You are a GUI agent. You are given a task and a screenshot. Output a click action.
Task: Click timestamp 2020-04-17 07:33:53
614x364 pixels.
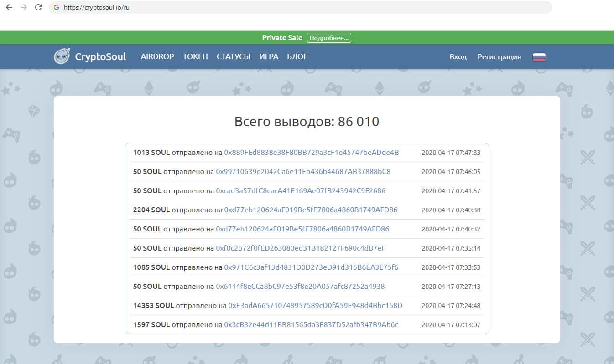[451, 268]
